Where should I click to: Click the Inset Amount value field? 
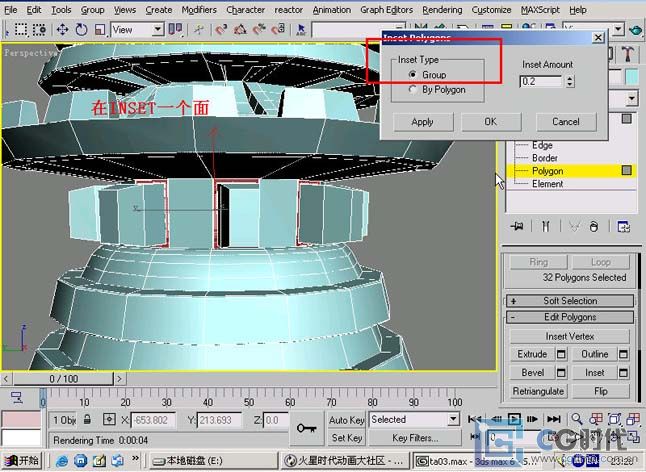click(541, 82)
